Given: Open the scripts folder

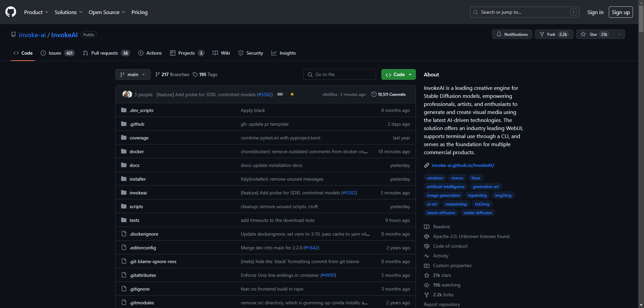Looking at the screenshot, I should pos(136,206).
